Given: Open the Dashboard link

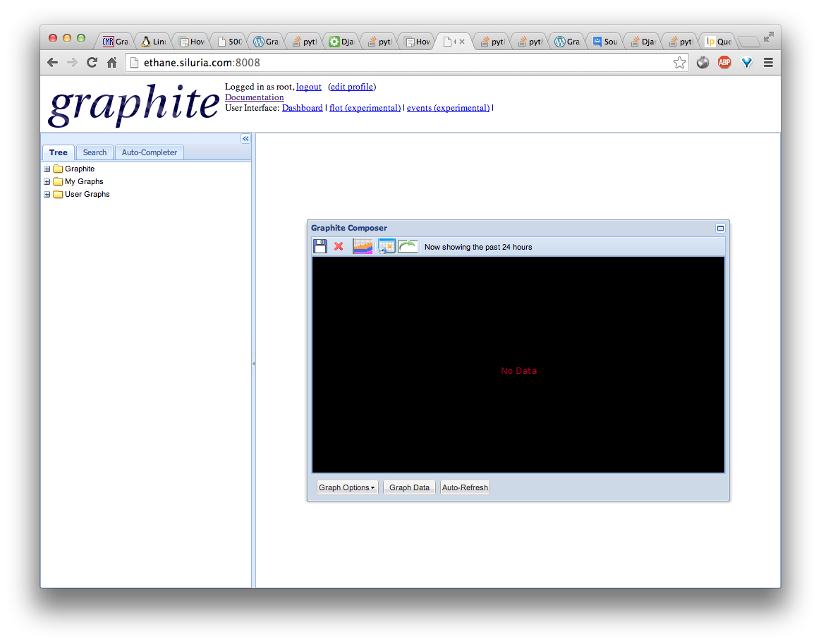Looking at the screenshot, I should [x=302, y=108].
